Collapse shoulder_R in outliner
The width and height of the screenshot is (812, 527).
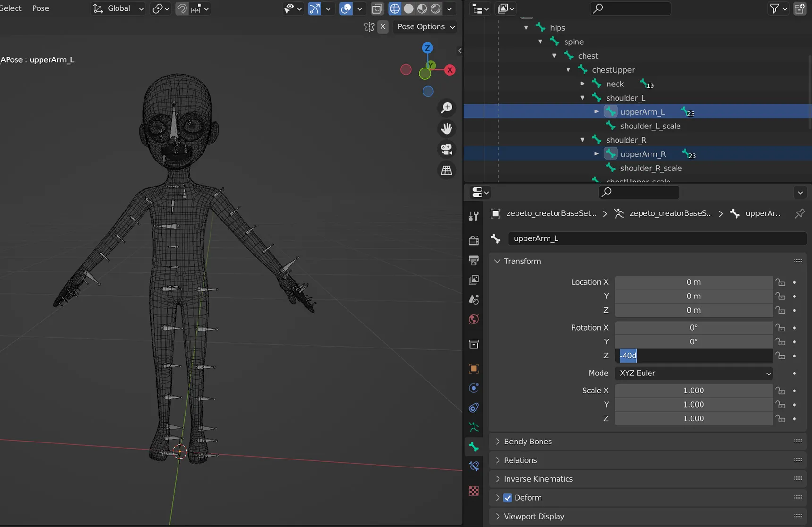pyautogui.click(x=582, y=140)
